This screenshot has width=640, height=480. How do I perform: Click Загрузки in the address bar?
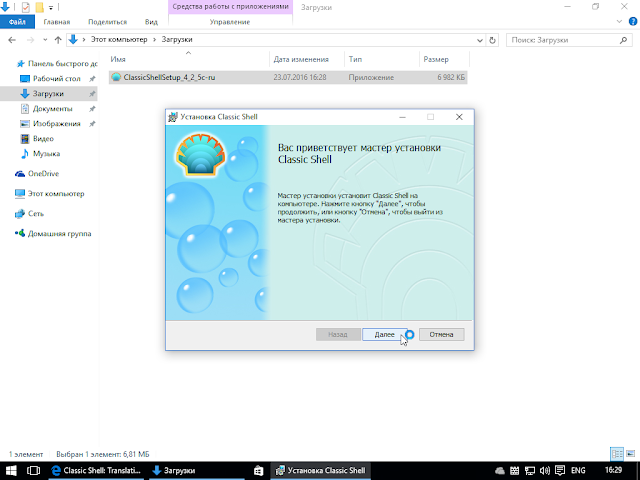pos(177,40)
